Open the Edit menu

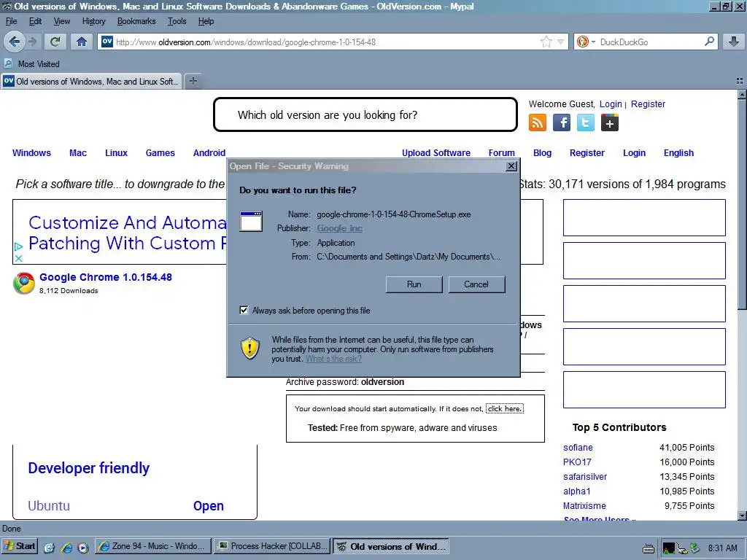tap(35, 21)
